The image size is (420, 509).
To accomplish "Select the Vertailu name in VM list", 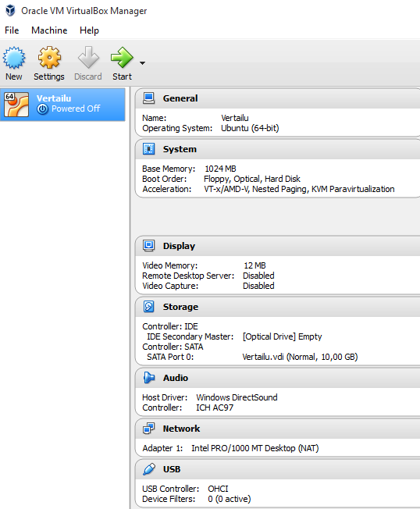I will point(54,98).
